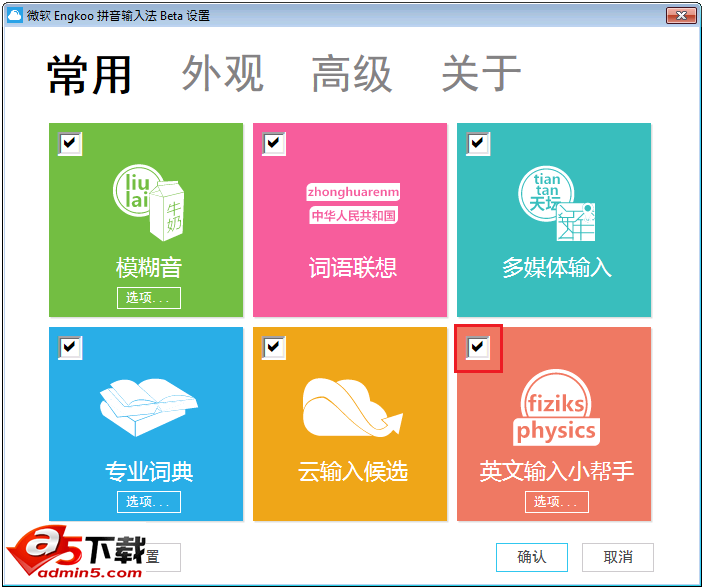
Task: Click the 专业词典 tile label
Action: 149,471
